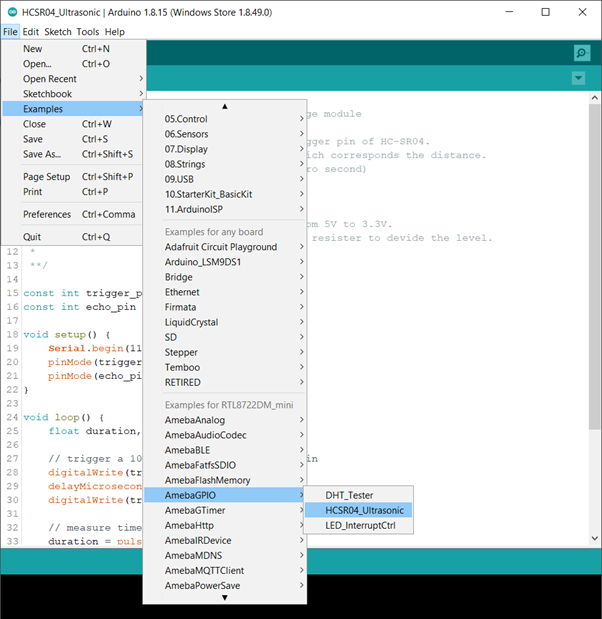This screenshot has width=602, height=619.
Task: Click the Serial Monitor magnifier icon
Action: (x=581, y=53)
